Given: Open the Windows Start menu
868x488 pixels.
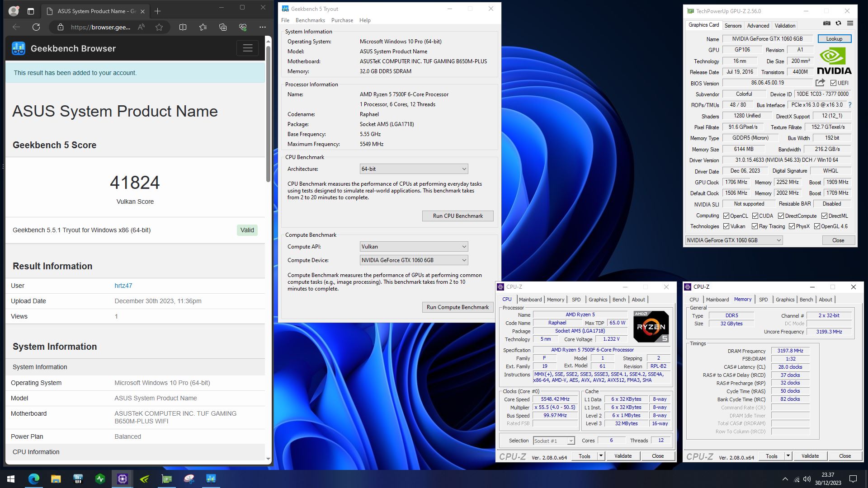Looking at the screenshot, I should [x=11, y=479].
